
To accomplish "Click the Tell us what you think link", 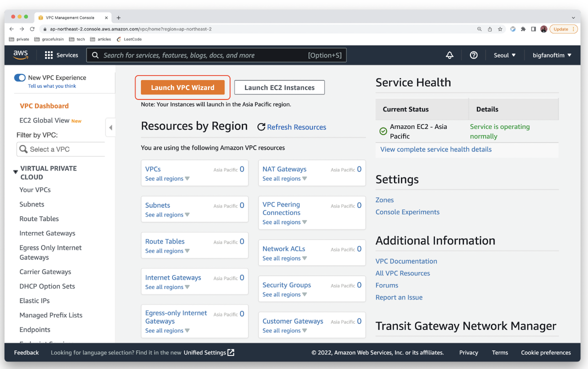I will pos(52,86).
